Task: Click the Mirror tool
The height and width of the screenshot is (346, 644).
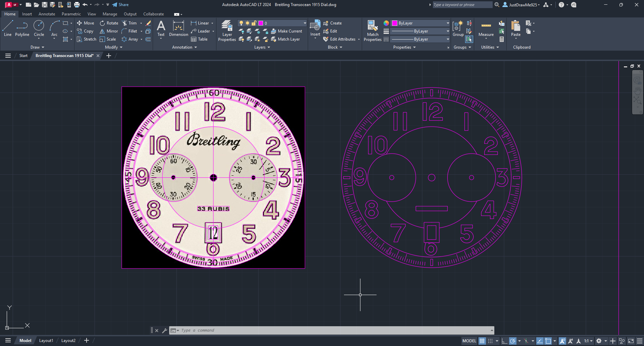Action: (x=109, y=31)
